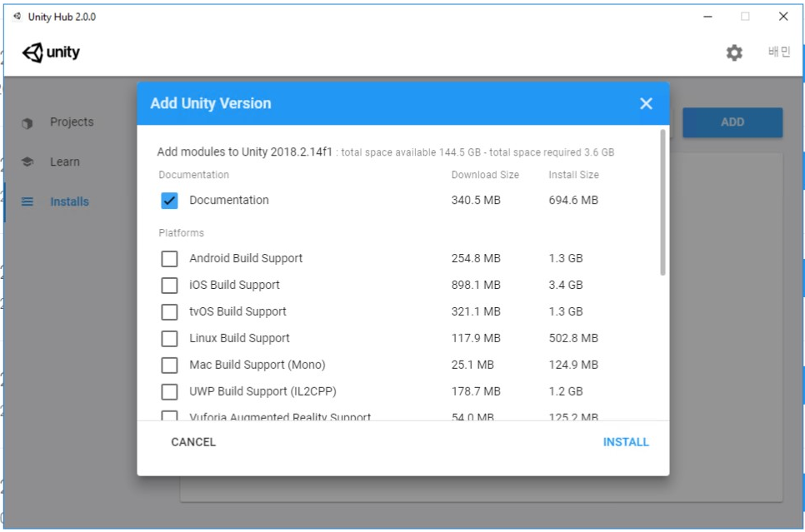Enable Android Build Support checkbox

coord(169,259)
